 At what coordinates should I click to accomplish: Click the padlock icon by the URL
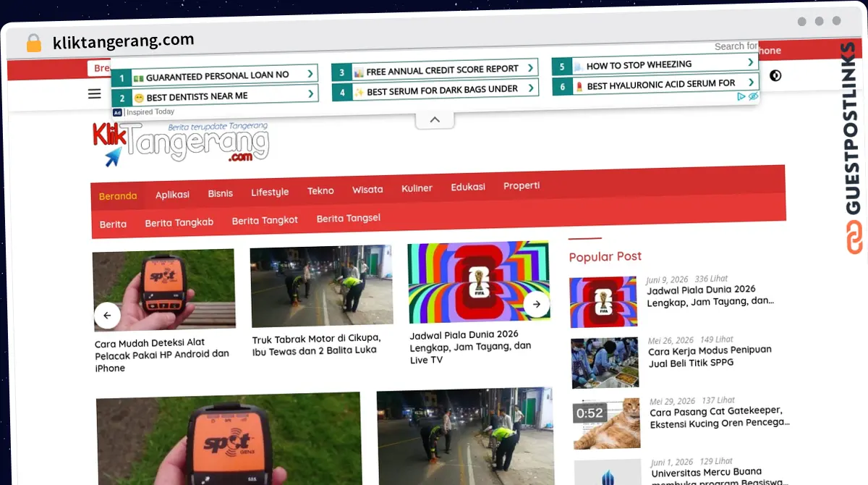coord(34,43)
